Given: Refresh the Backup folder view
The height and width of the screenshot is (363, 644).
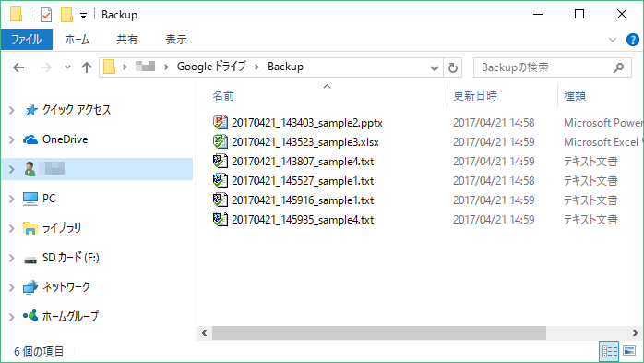Looking at the screenshot, I should [x=453, y=67].
